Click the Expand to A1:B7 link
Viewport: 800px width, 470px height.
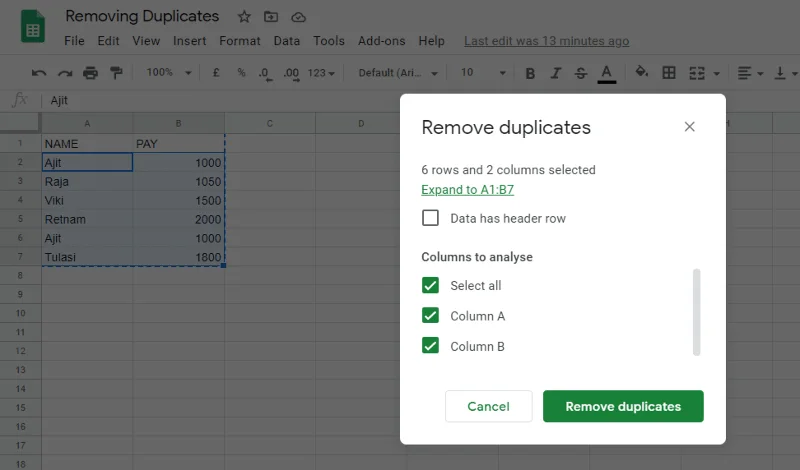coord(467,189)
